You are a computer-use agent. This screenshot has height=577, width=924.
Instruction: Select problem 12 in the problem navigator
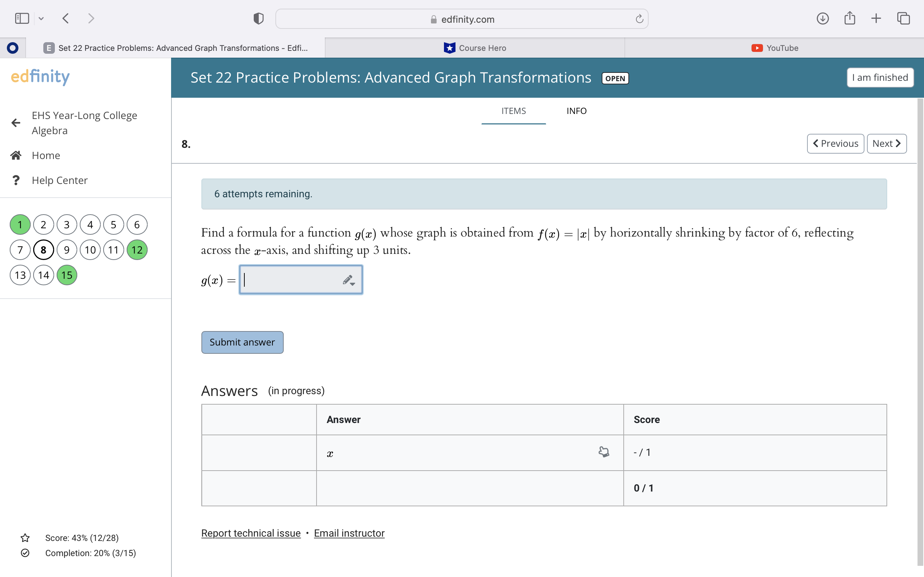pyautogui.click(x=137, y=250)
